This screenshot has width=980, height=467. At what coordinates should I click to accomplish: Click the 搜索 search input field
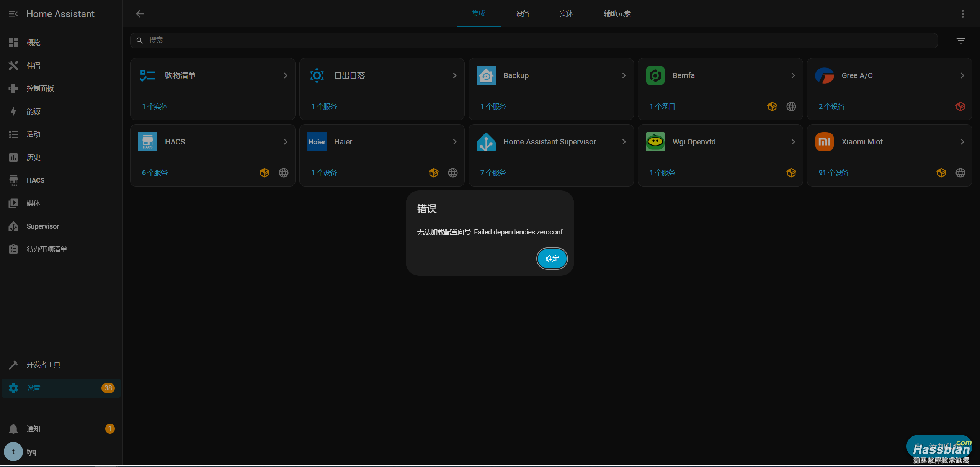(536, 41)
